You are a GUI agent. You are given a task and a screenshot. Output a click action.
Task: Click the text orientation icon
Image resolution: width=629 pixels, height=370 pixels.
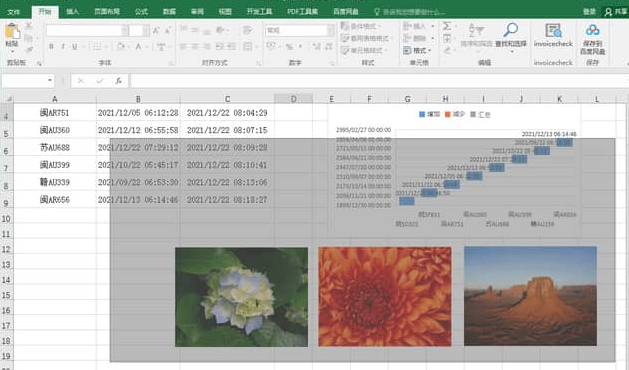(220, 30)
